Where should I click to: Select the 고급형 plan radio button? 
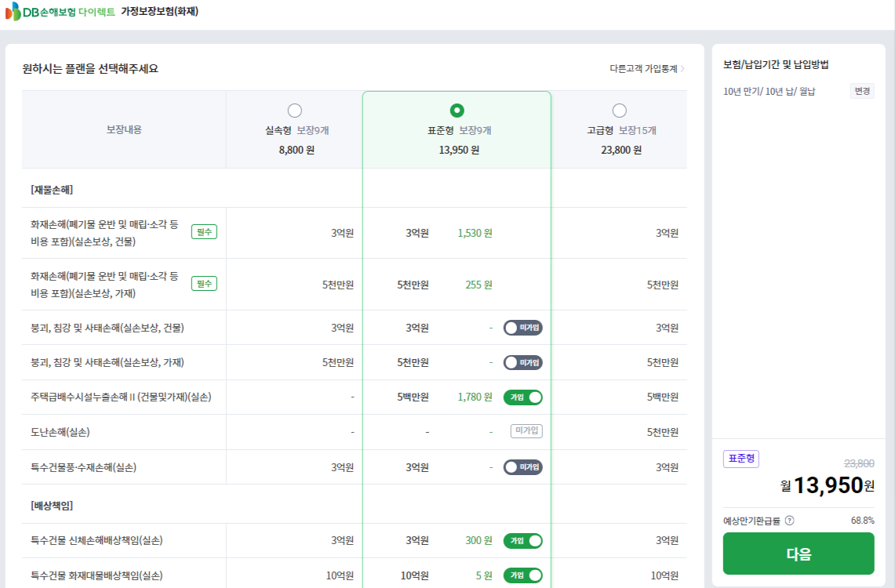(x=620, y=110)
